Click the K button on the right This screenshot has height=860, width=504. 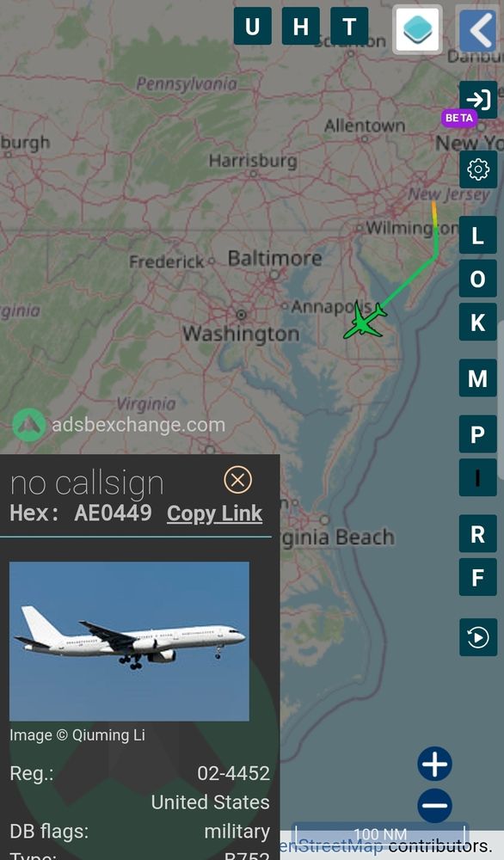point(477,322)
